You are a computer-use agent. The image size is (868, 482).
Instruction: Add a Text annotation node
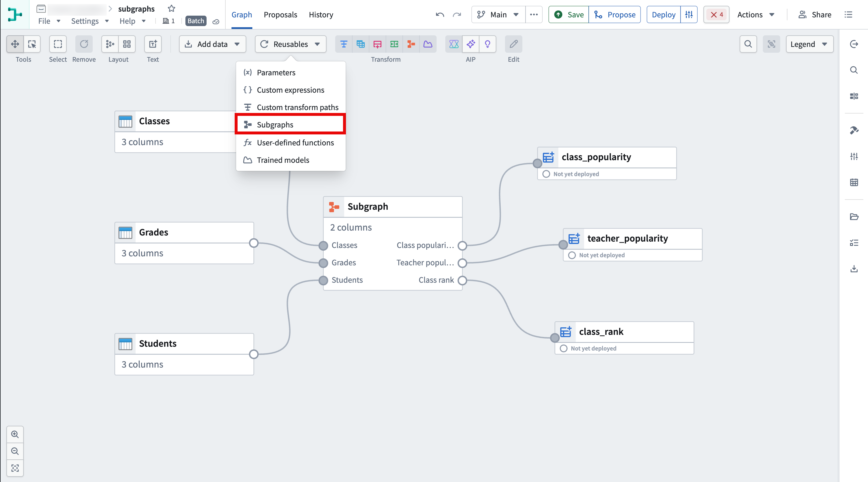point(153,44)
